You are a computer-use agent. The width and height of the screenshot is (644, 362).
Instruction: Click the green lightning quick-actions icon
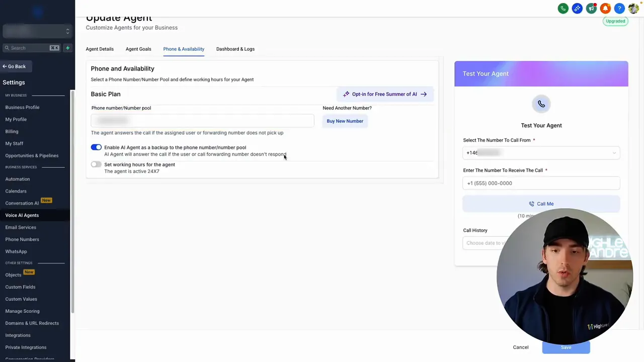coord(67,48)
